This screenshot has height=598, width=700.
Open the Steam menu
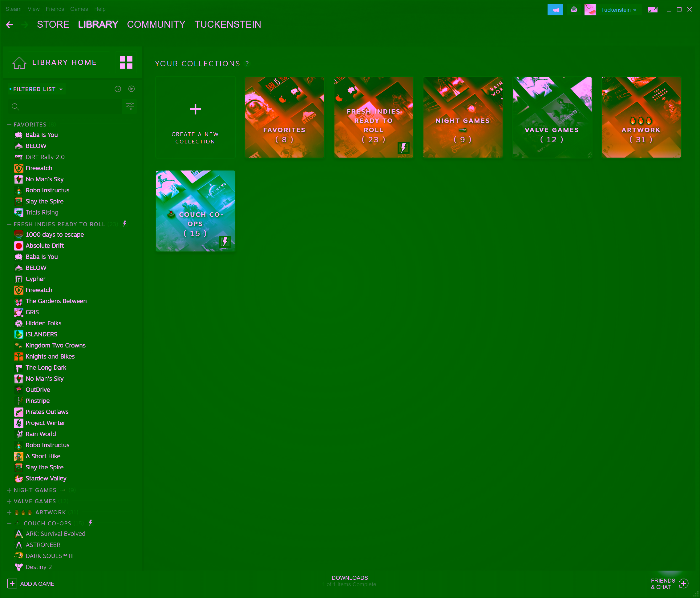coord(14,9)
